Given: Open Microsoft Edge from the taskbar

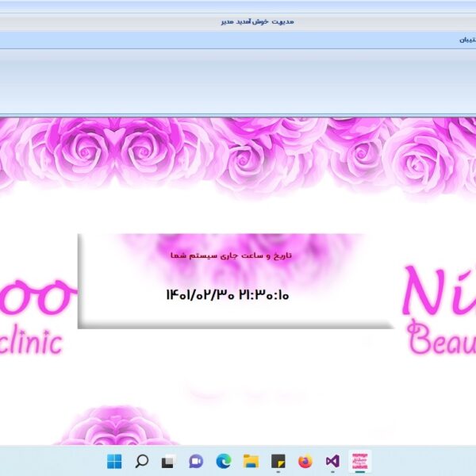Looking at the screenshot, I should [x=224, y=461].
